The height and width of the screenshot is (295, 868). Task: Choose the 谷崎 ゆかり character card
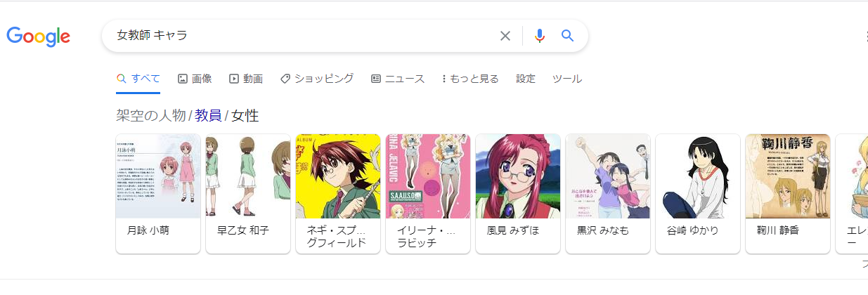tap(698, 193)
